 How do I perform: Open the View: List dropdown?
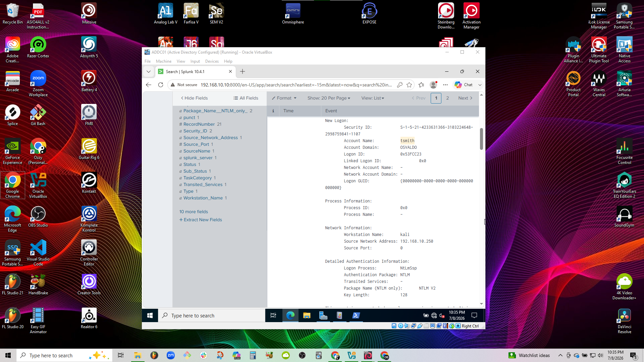pyautogui.click(x=373, y=98)
